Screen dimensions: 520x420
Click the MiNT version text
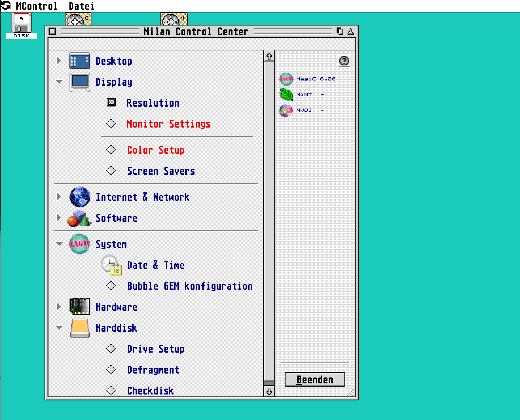pos(310,95)
